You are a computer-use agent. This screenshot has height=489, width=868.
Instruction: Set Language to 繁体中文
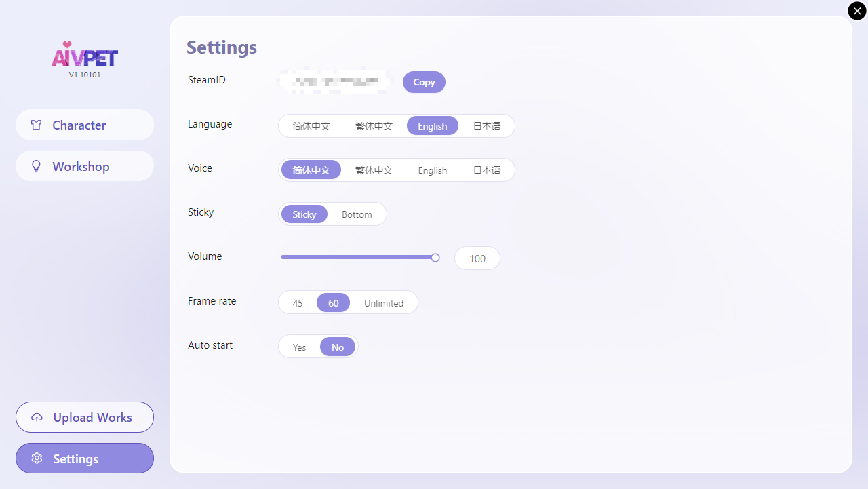(374, 126)
